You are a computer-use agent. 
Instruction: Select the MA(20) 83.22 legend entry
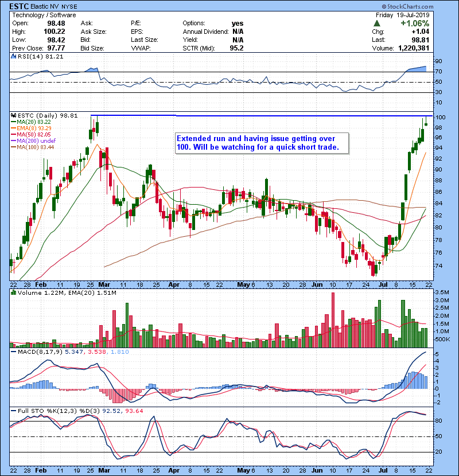click(x=31, y=122)
